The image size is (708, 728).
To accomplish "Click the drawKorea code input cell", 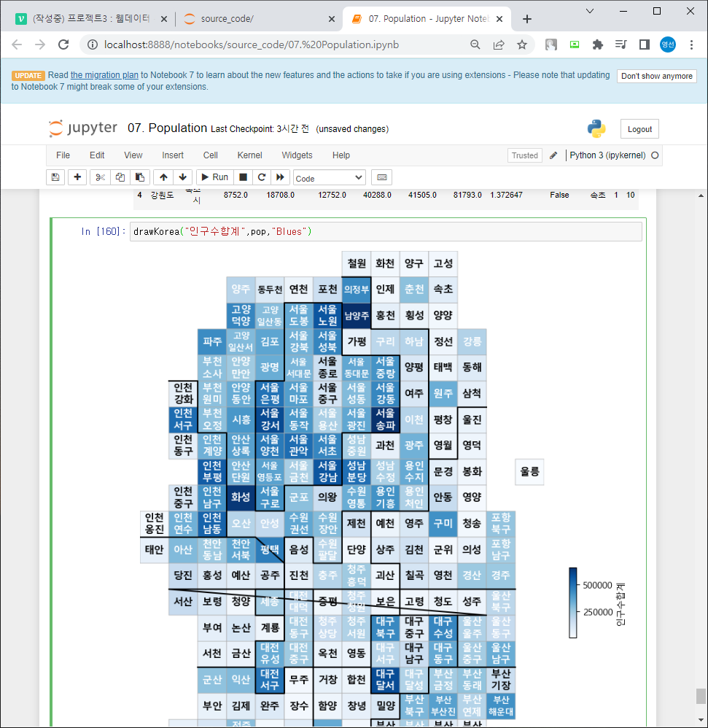I will tap(386, 231).
